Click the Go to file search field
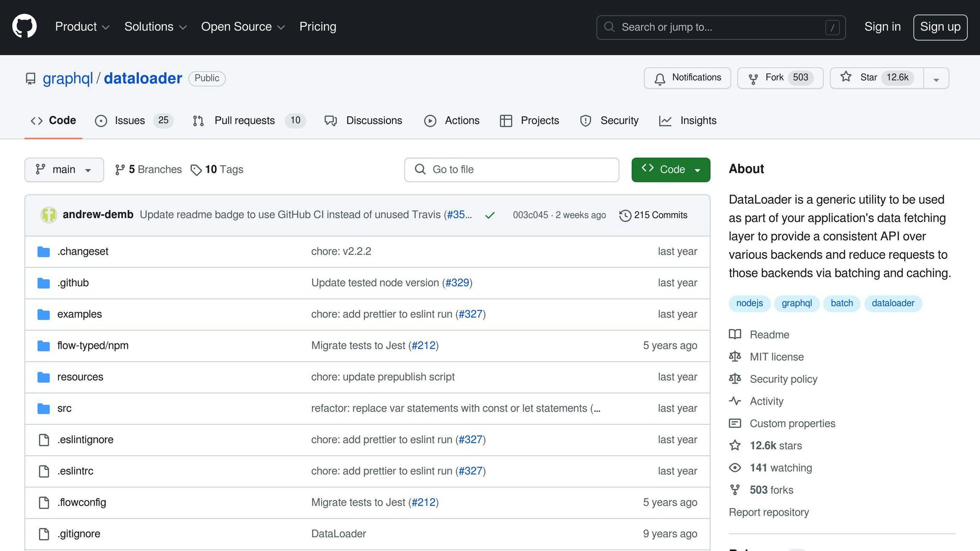The width and height of the screenshot is (980, 551). click(511, 170)
